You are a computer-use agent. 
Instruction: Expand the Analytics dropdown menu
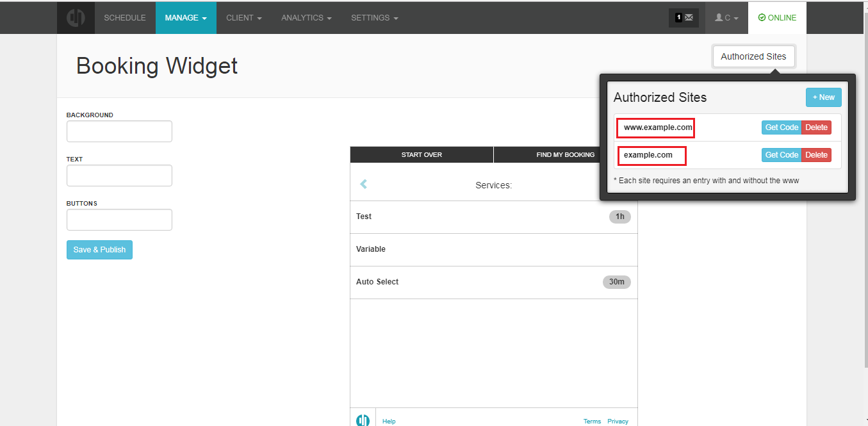click(x=306, y=18)
